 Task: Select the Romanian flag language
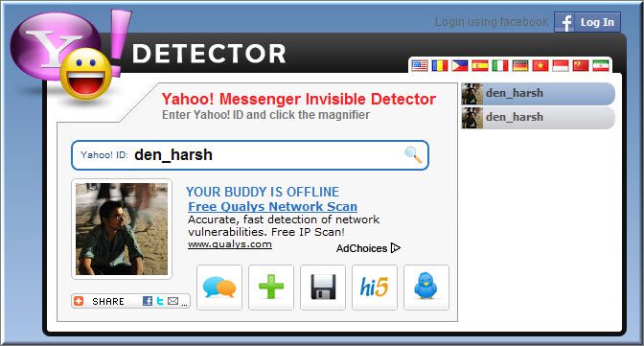[440, 65]
